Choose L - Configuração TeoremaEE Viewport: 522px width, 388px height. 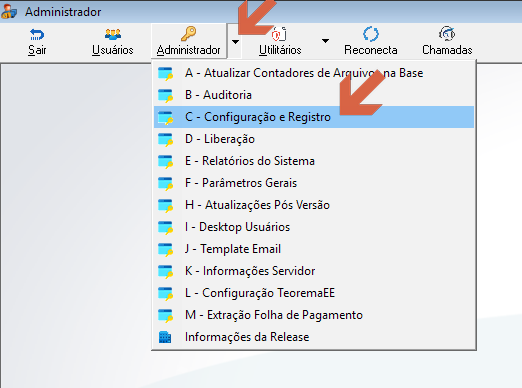pyautogui.click(x=314, y=293)
